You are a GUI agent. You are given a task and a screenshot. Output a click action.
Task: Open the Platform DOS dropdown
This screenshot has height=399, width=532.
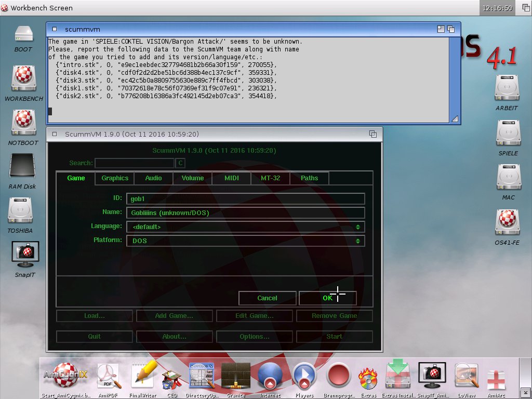point(246,241)
